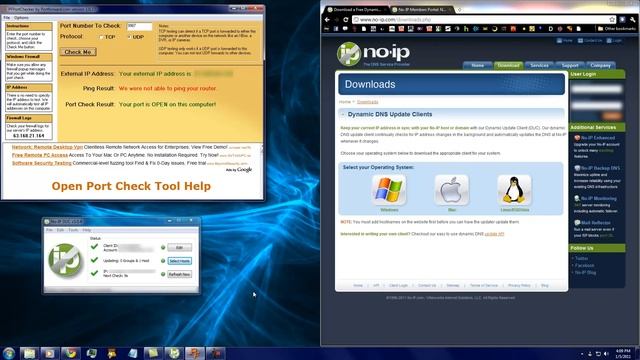Open the File menu in PFPortChecker
The image size is (640, 360).
[7, 18]
